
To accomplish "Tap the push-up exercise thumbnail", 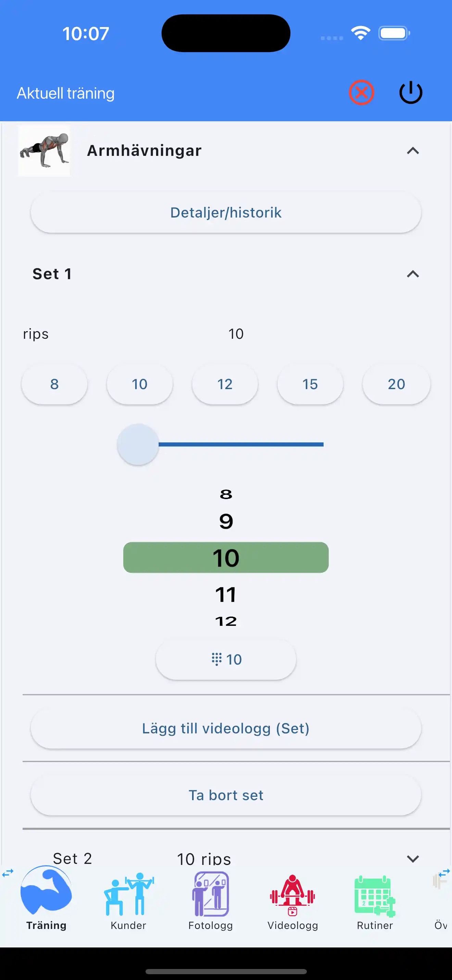I will (x=45, y=151).
